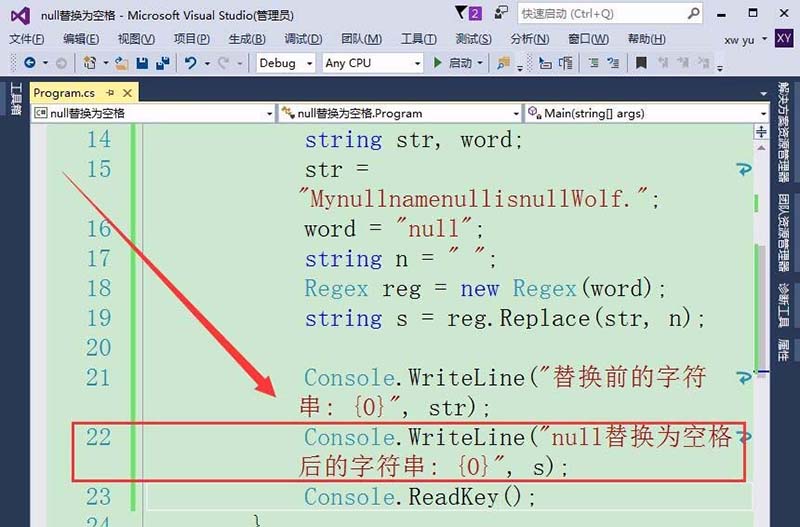The height and width of the screenshot is (527, 800).
Task: Click the Navigate Backward arrow icon
Action: (x=30, y=63)
